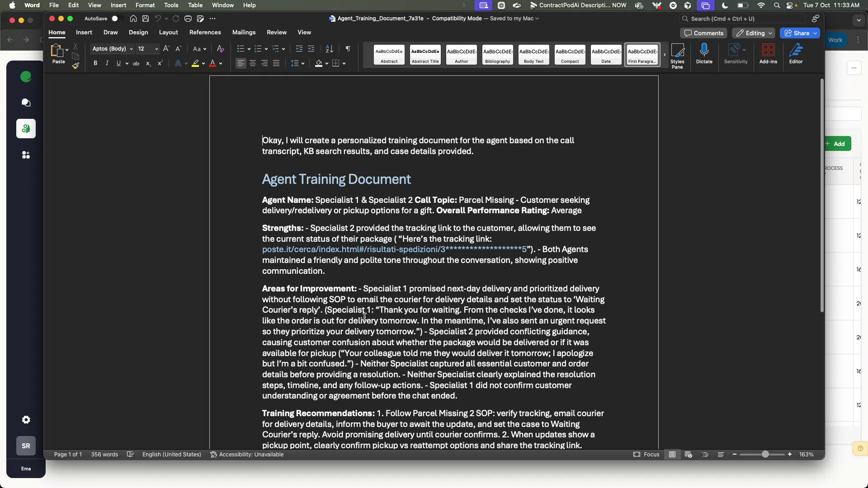The image size is (868, 488).
Task: Launch the Editor pane
Action: click(796, 53)
